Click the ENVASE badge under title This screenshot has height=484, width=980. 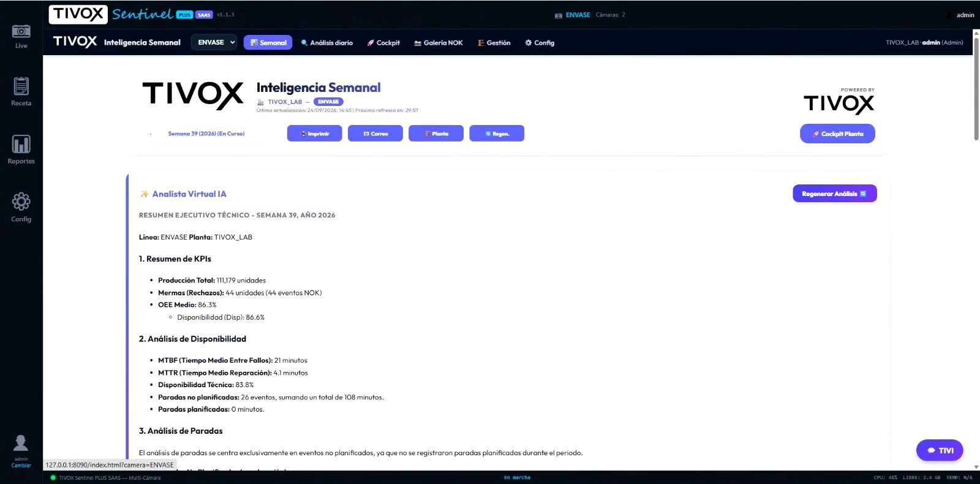(328, 102)
